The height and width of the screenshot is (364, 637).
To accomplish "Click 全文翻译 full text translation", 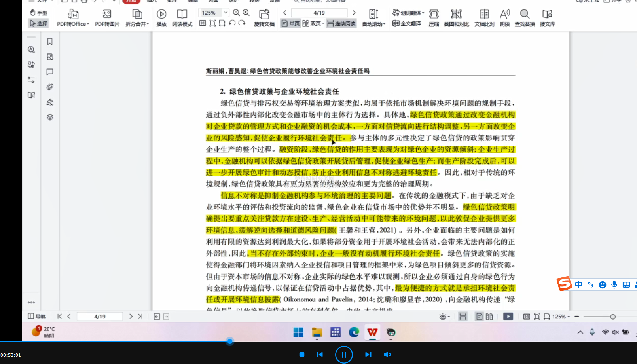I will click(x=407, y=23).
